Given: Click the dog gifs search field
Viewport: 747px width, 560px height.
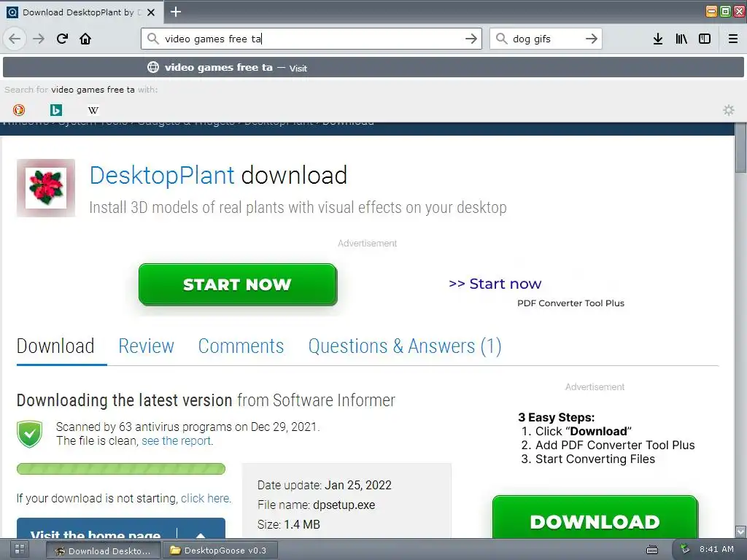Looking at the screenshot, I should (546, 39).
